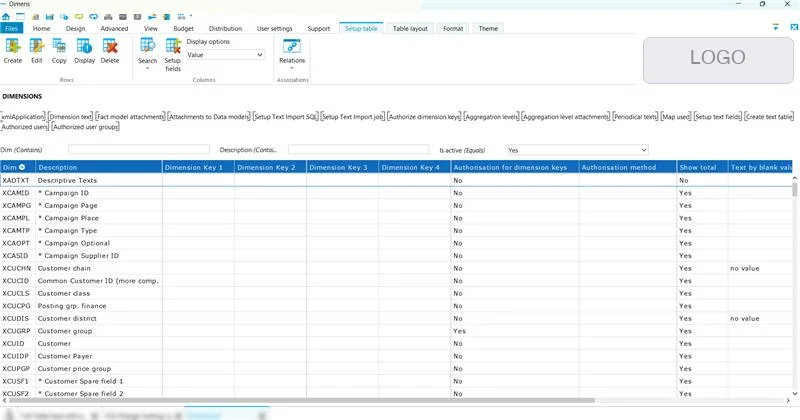The height and width of the screenshot is (420, 800).
Task: Click the Display row icon
Action: coord(84,46)
